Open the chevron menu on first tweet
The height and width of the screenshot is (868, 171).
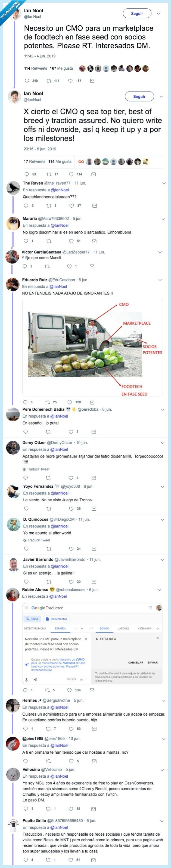tap(158, 14)
